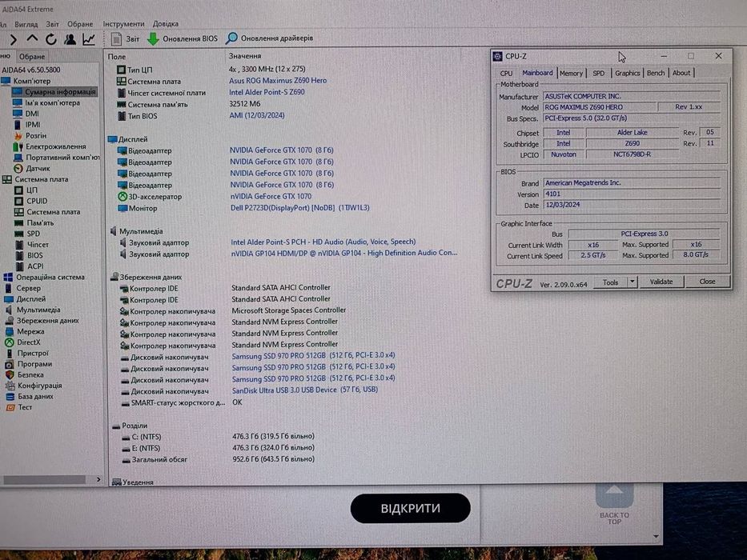The image size is (747, 560).
Task: Open Тест tree node
Action: click(x=18, y=407)
